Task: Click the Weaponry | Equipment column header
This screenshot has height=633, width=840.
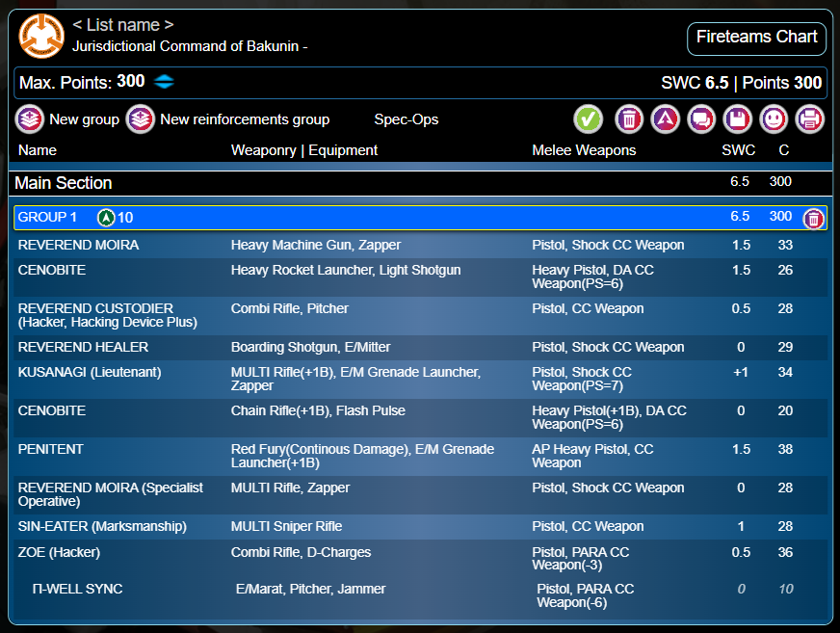Action: click(304, 150)
